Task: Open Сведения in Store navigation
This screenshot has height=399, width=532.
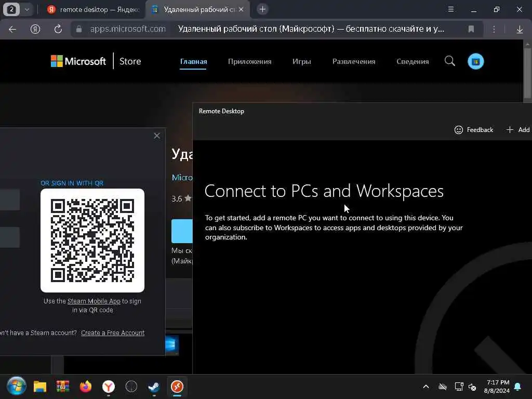Action: pyautogui.click(x=413, y=62)
